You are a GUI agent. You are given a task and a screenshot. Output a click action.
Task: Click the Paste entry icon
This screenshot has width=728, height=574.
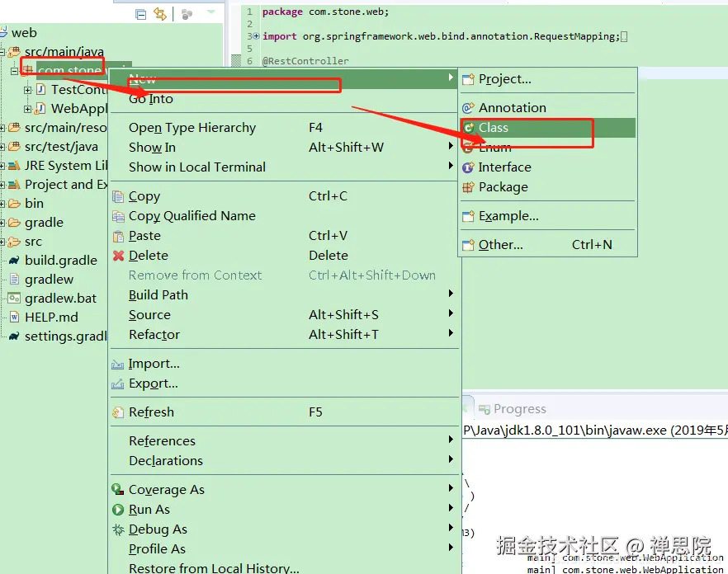point(118,236)
